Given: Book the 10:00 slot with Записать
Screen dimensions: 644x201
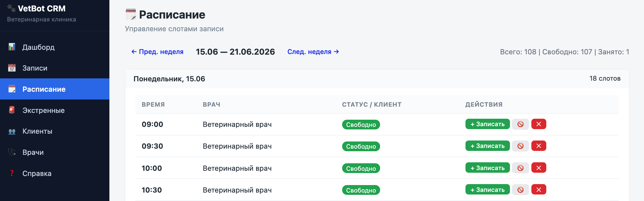Looking at the screenshot, I should [x=488, y=168].
